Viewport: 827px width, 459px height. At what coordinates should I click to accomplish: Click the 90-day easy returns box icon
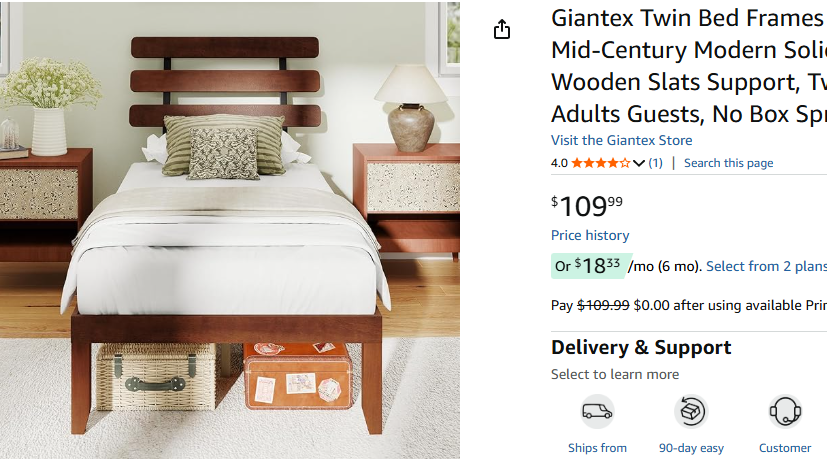tap(690, 411)
